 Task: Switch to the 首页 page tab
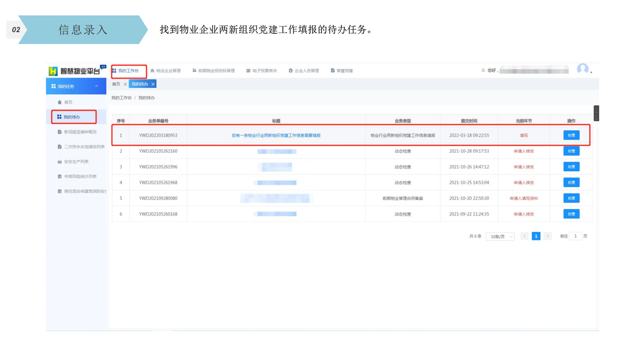[116, 84]
